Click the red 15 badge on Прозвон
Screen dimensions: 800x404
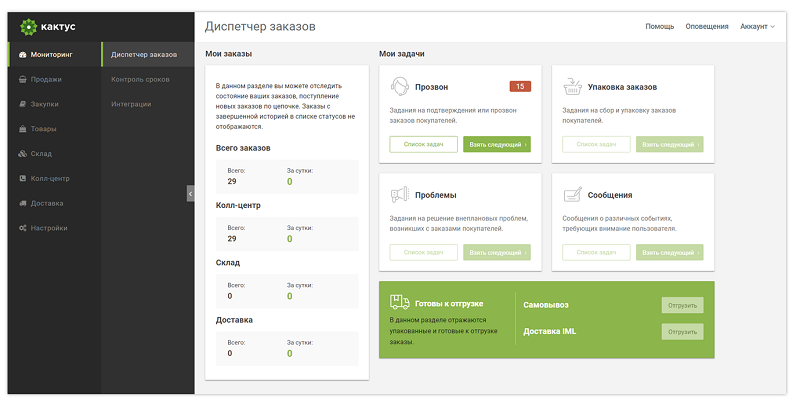pos(520,86)
